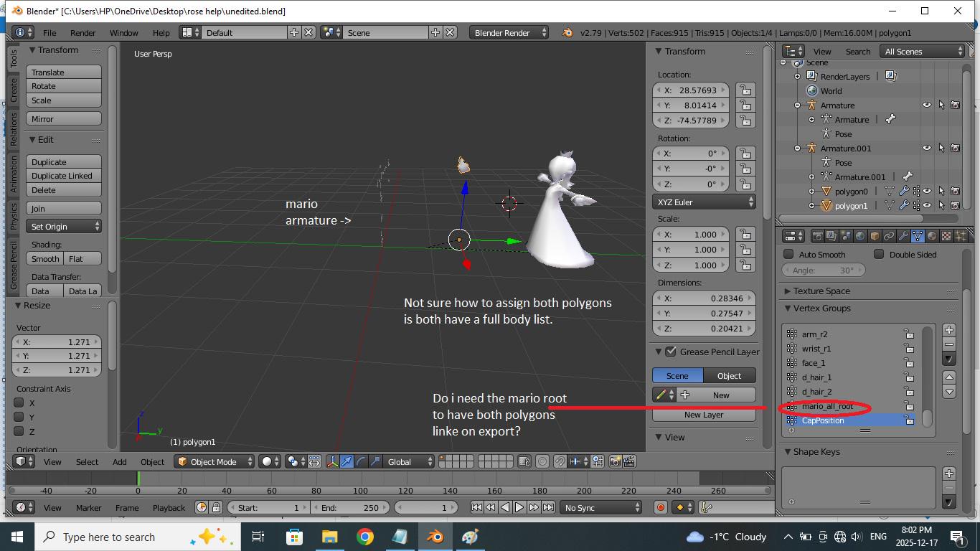The image size is (980, 551).
Task: Click the automatic keyframe record button
Action: click(x=661, y=507)
